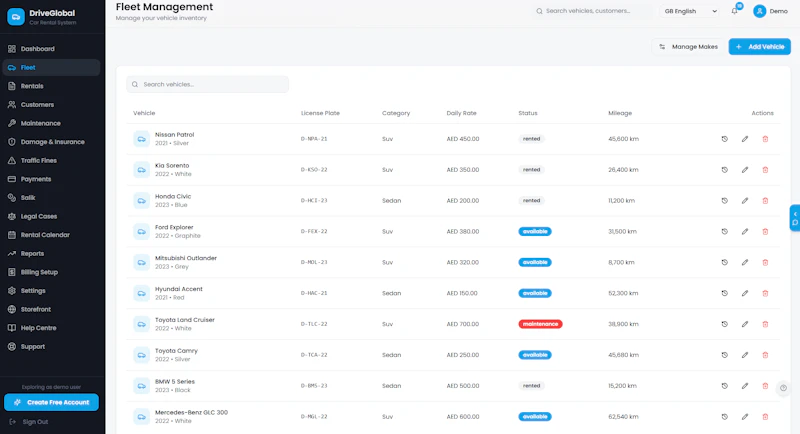Screen dimensions: 800x434
Task: Open Billing Setup
Action: click(51, 272)
